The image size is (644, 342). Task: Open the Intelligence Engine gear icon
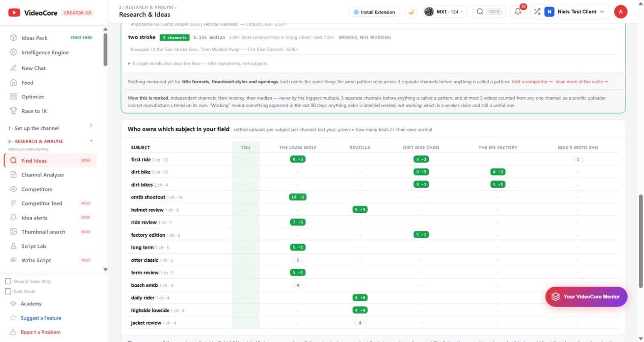(13, 52)
